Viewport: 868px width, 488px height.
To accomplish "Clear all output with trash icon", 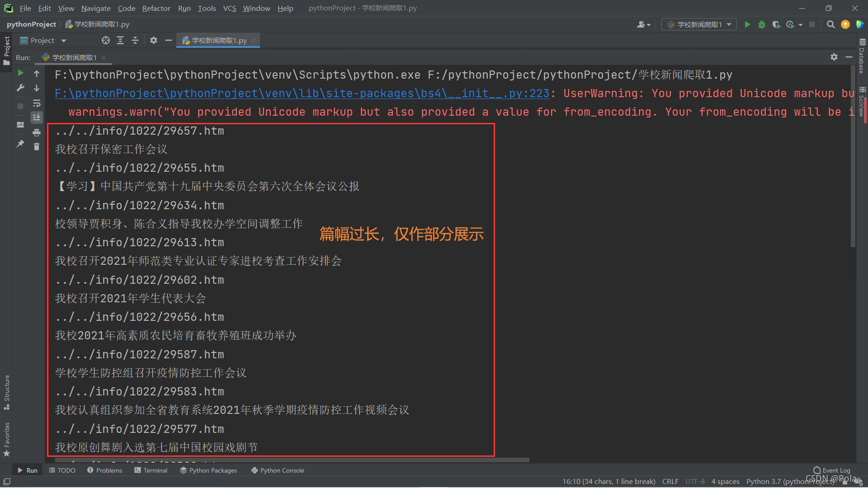I will (37, 147).
